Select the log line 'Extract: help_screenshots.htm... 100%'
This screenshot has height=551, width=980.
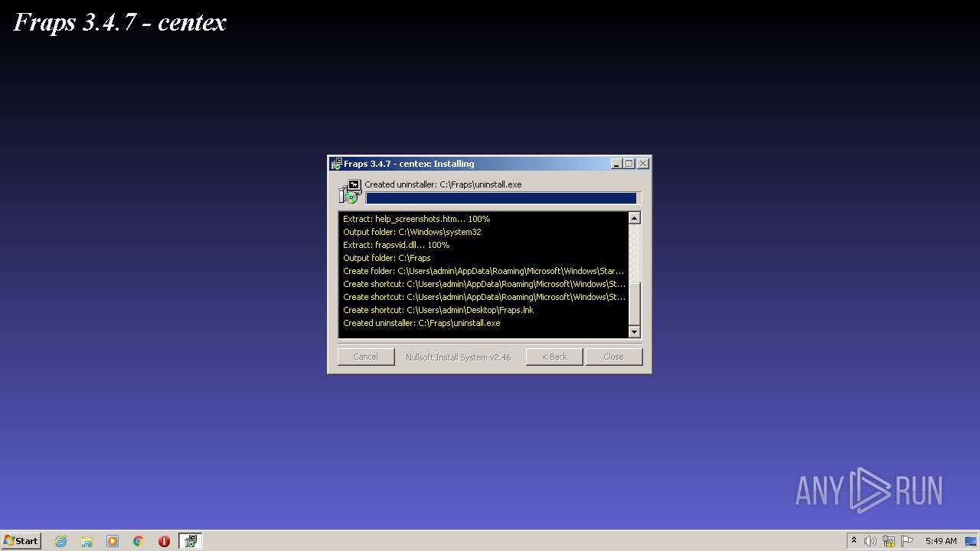[416, 219]
